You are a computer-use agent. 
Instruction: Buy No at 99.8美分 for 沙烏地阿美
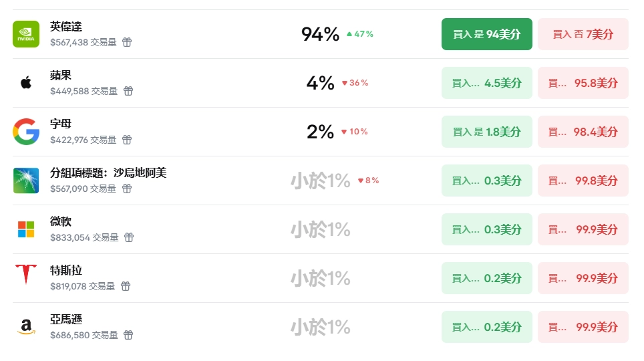tap(583, 180)
